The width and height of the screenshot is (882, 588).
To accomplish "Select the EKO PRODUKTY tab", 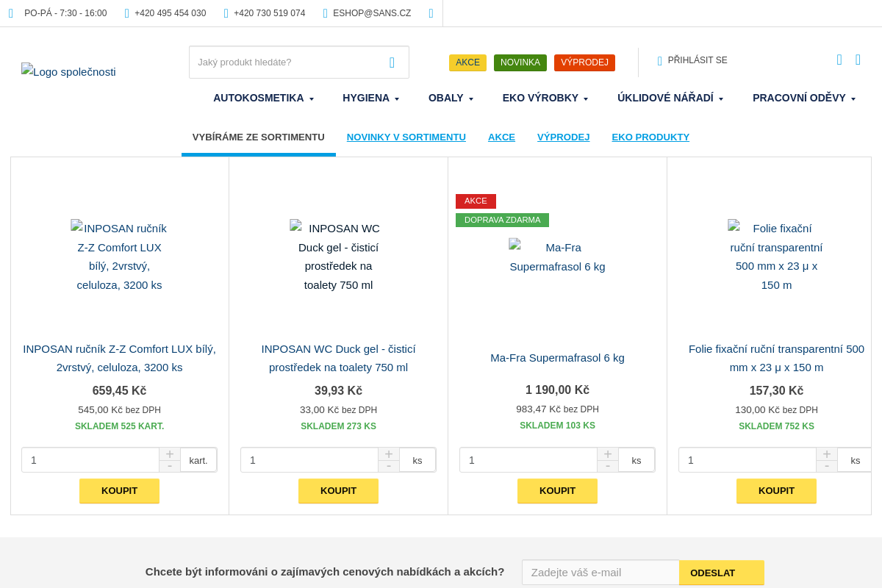I will pos(650,137).
